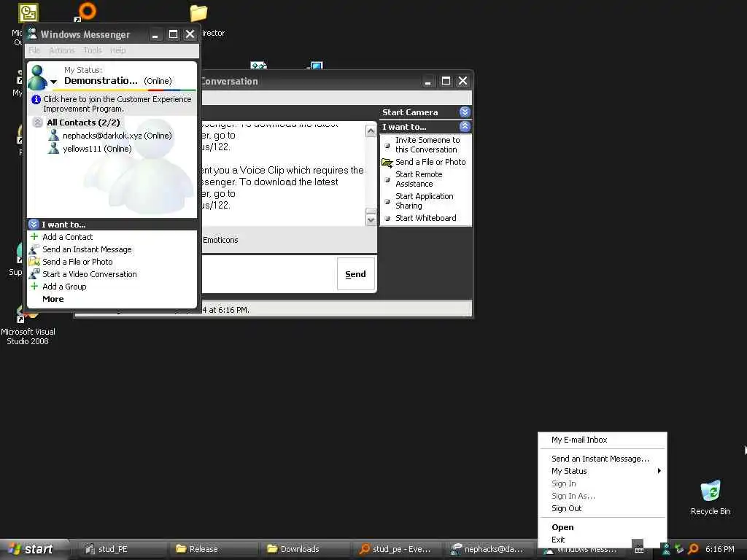The width and height of the screenshot is (747, 560).
Task: Click Start Whiteboard text in Conversation
Action: 425,218
